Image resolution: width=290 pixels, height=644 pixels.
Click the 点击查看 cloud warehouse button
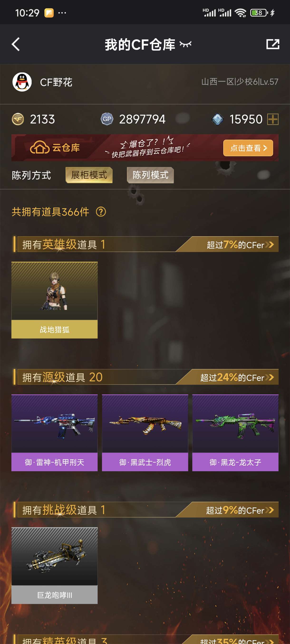point(248,148)
